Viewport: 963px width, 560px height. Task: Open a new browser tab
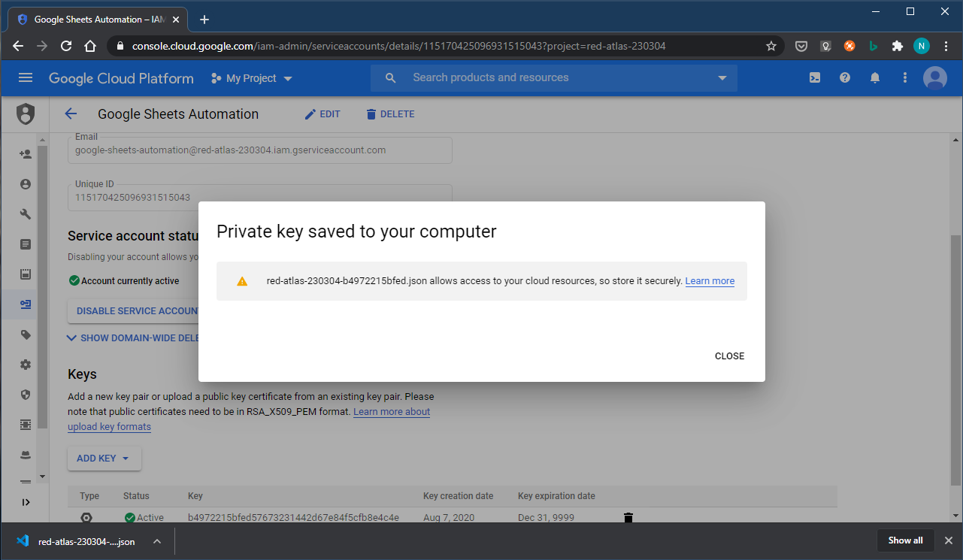pos(204,20)
